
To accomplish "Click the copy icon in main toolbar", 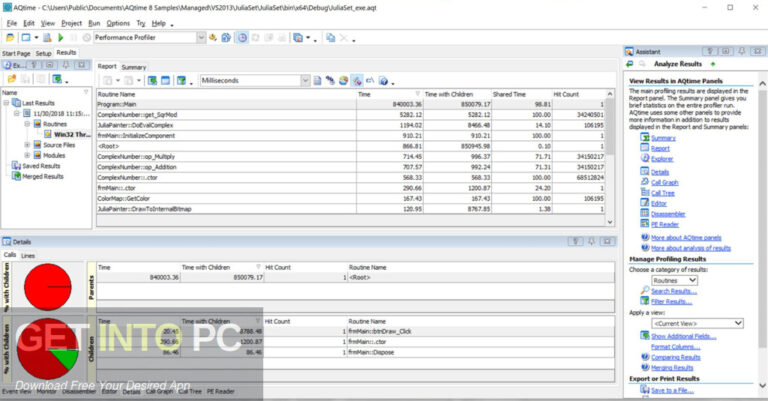I will coord(331,38).
